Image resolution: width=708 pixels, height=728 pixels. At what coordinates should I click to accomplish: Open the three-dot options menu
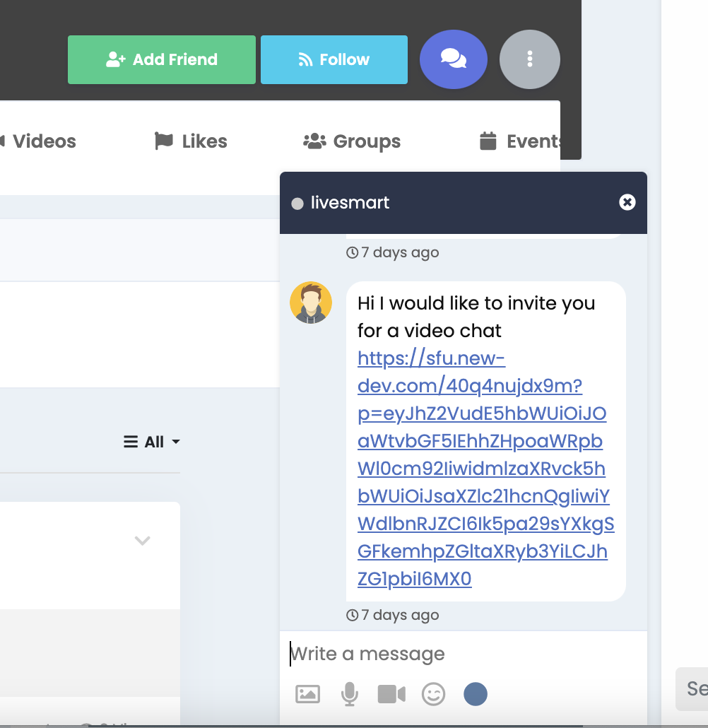[x=529, y=59]
